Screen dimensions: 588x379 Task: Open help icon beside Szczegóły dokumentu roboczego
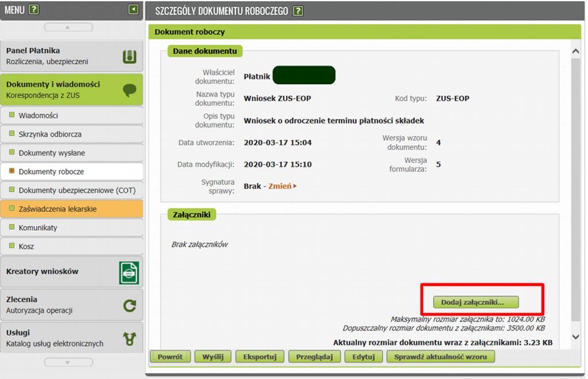click(297, 11)
